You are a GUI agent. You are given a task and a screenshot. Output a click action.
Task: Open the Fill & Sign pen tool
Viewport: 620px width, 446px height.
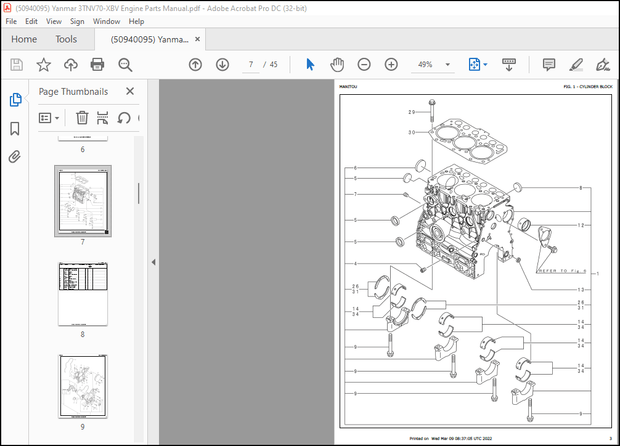pos(603,64)
